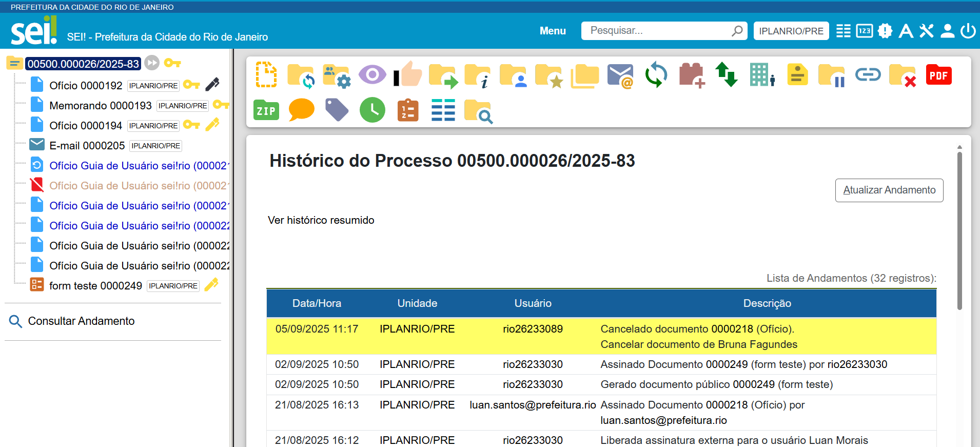Open the main Menu in the header

pos(552,31)
